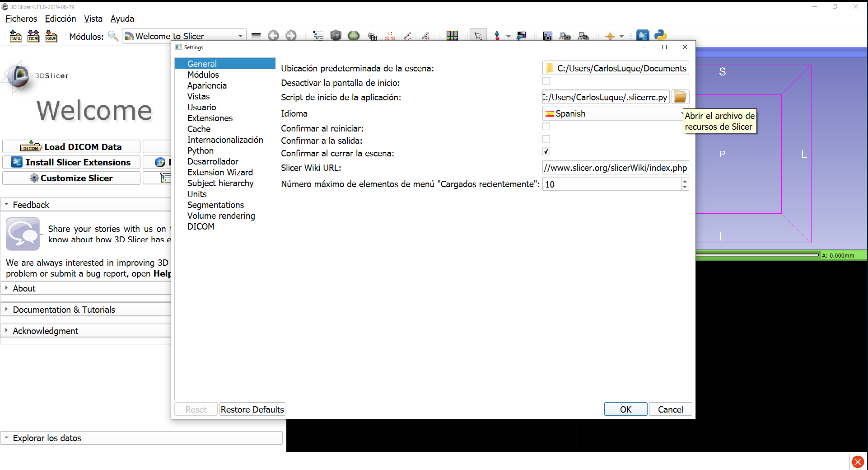Open the Edición menu
The height and width of the screenshot is (470, 868).
click(61, 19)
